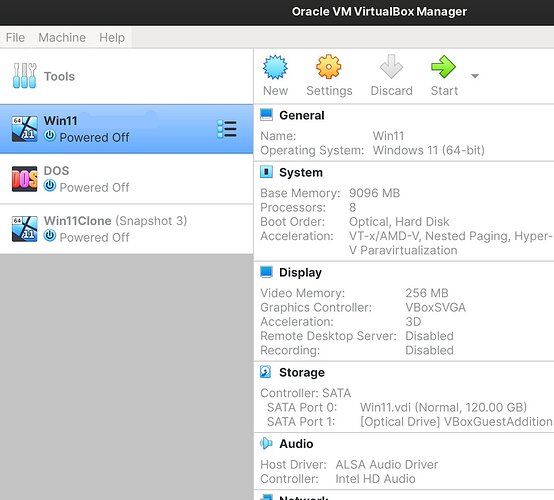This screenshot has height=500, width=554.
Task: Click the Display section screen icon
Action: [x=266, y=272]
